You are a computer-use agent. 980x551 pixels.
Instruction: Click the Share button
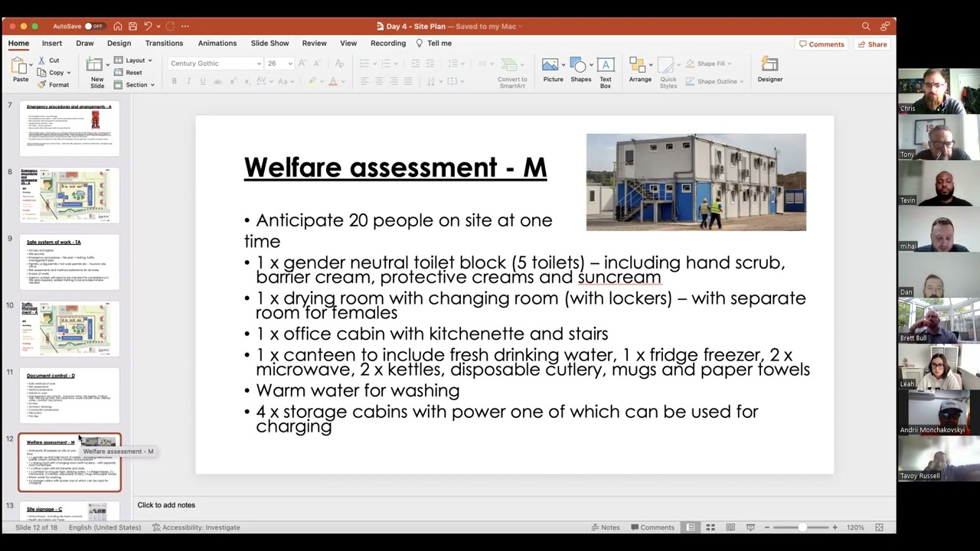(872, 44)
